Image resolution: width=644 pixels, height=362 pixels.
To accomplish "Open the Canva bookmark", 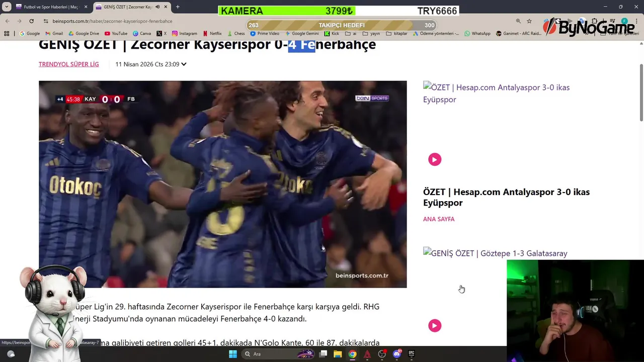I will pos(142,34).
